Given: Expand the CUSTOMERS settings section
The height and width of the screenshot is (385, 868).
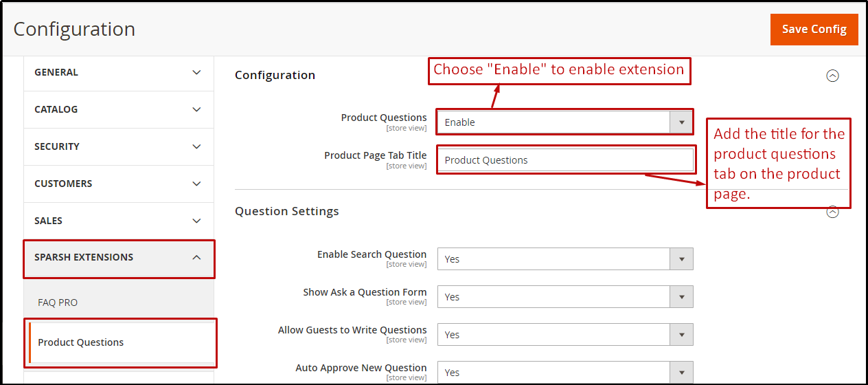Looking at the screenshot, I should 118,184.
